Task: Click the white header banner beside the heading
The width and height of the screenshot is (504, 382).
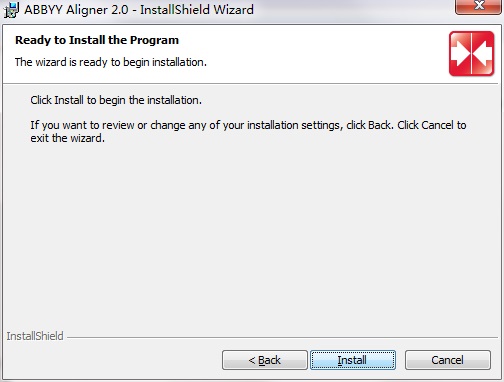Action: tap(313, 53)
